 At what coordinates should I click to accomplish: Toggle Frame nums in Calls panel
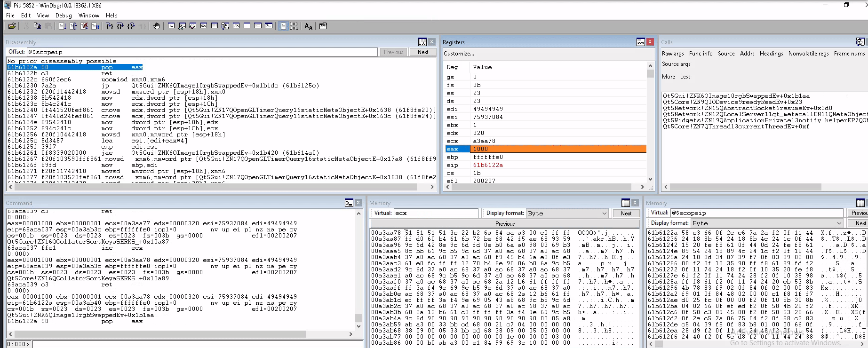850,54
